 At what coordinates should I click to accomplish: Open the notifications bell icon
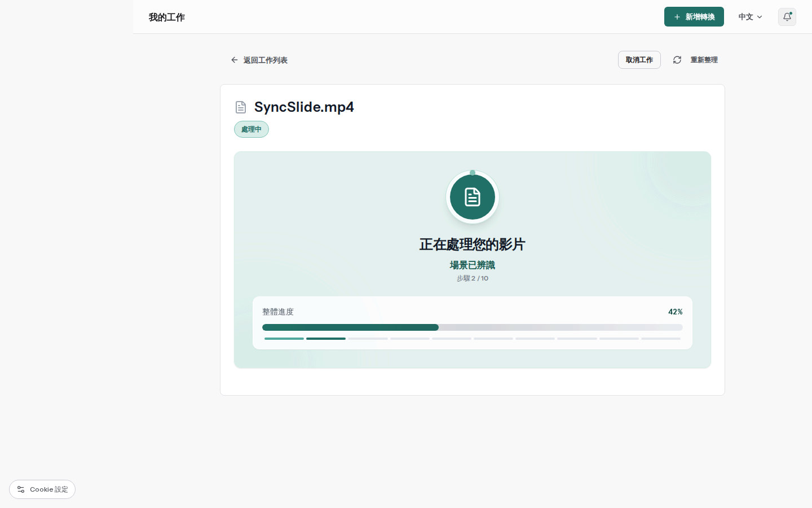(x=787, y=17)
